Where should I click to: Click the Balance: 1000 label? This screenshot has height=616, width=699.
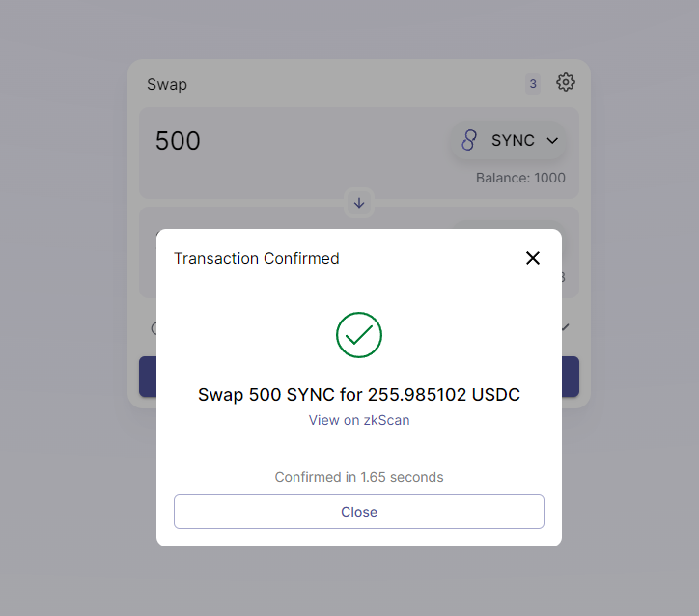click(520, 178)
